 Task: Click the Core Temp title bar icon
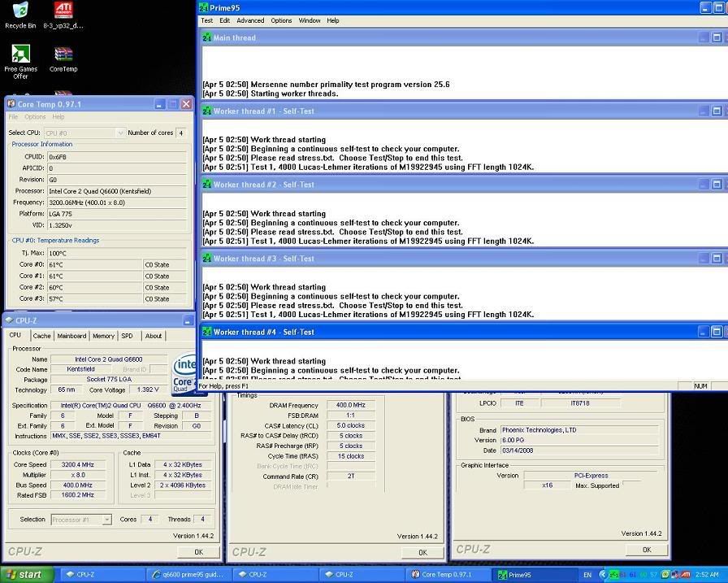point(11,103)
